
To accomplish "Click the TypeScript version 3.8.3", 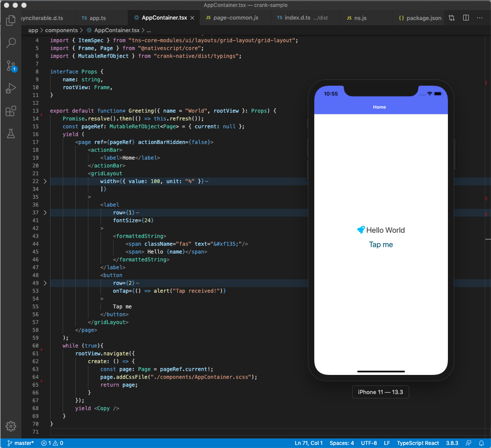I will click(452, 443).
